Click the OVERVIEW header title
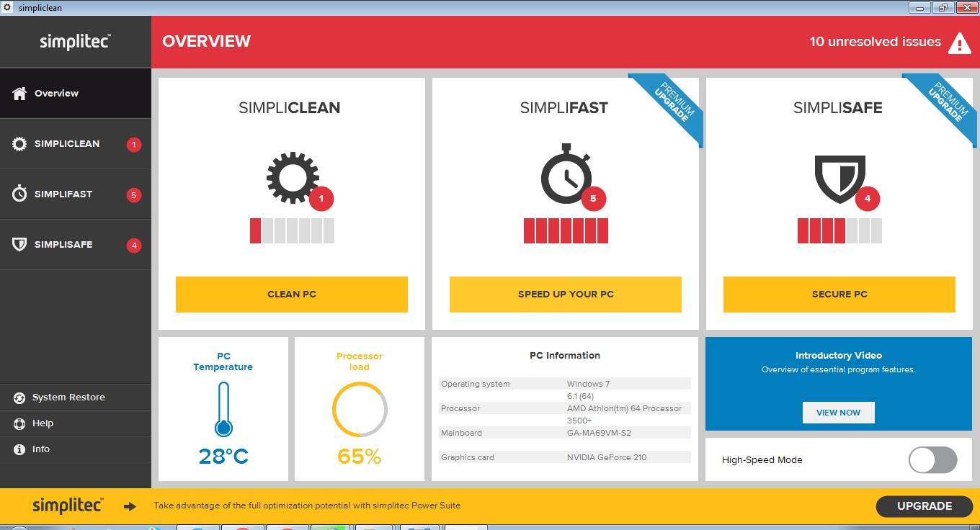 (x=206, y=41)
